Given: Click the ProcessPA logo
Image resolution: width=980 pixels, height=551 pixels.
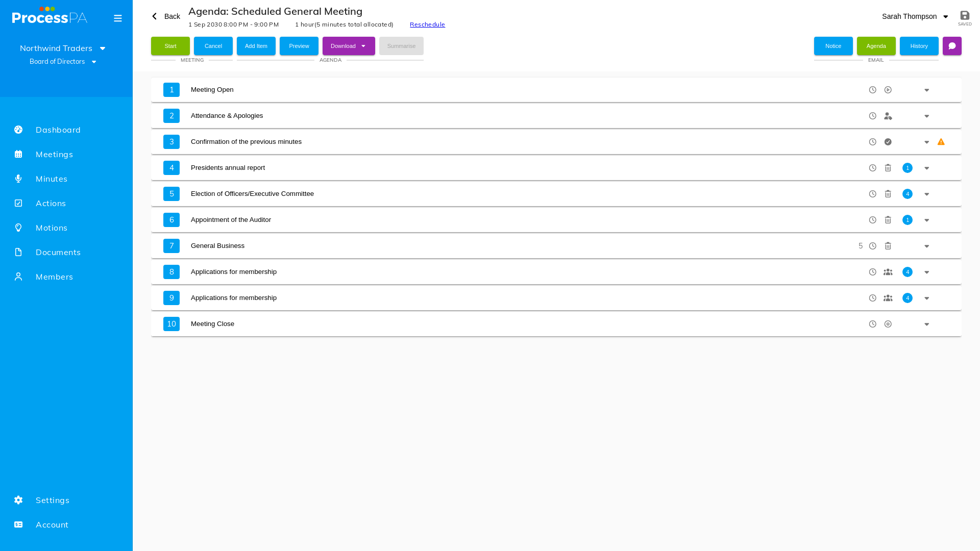Looking at the screenshot, I should coord(50,16).
